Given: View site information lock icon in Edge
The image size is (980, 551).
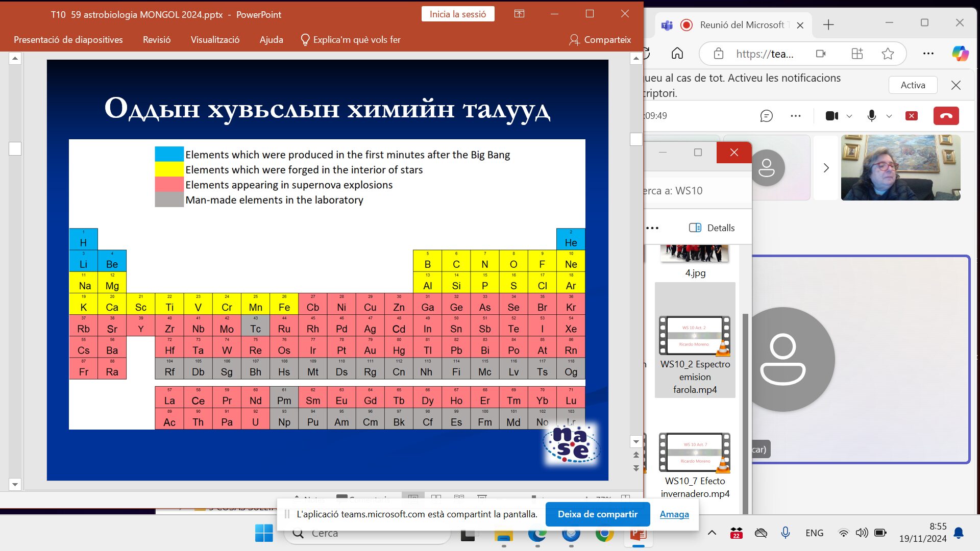Looking at the screenshot, I should tap(718, 54).
